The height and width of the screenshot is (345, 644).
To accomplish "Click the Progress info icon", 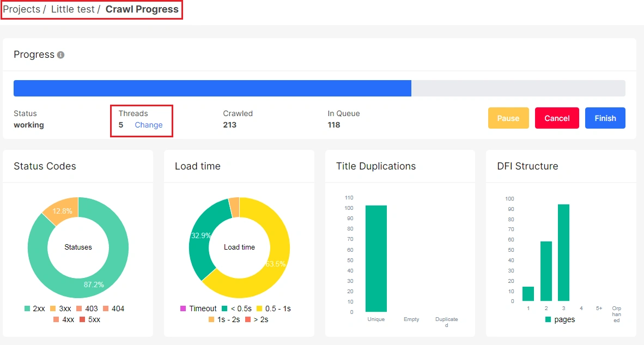I will 60,55.
